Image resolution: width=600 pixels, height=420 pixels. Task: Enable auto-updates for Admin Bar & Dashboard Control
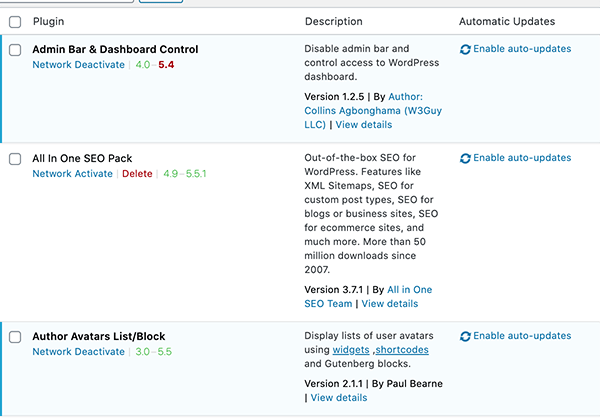tap(522, 49)
